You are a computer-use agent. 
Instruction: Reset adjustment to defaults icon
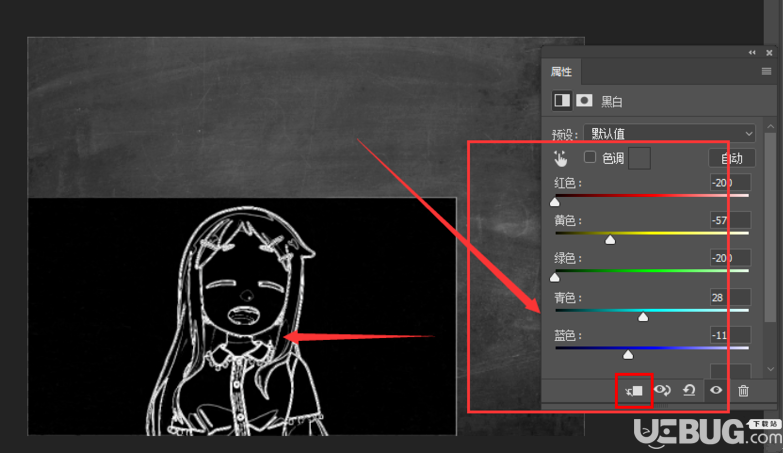(x=689, y=390)
